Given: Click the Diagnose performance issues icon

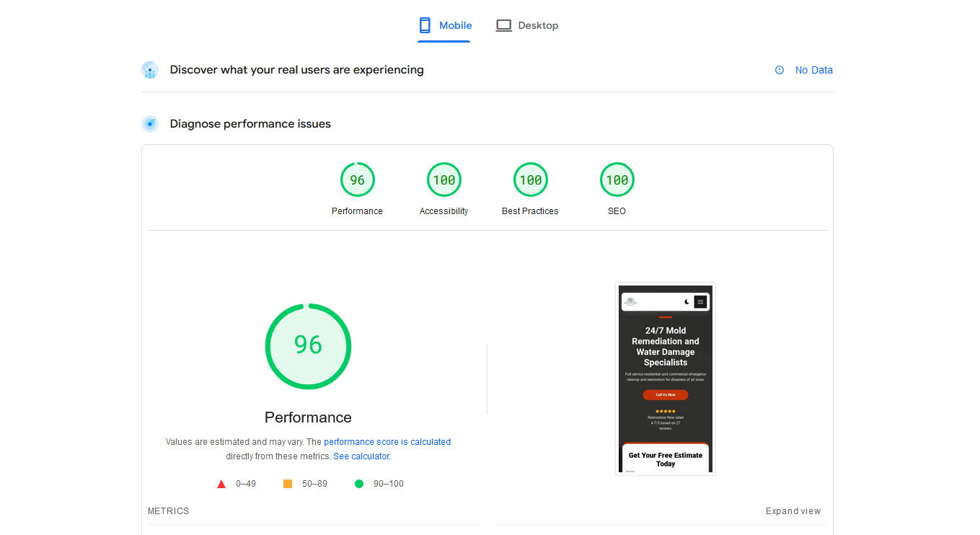Looking at the screenshot, I should (150, 124).
